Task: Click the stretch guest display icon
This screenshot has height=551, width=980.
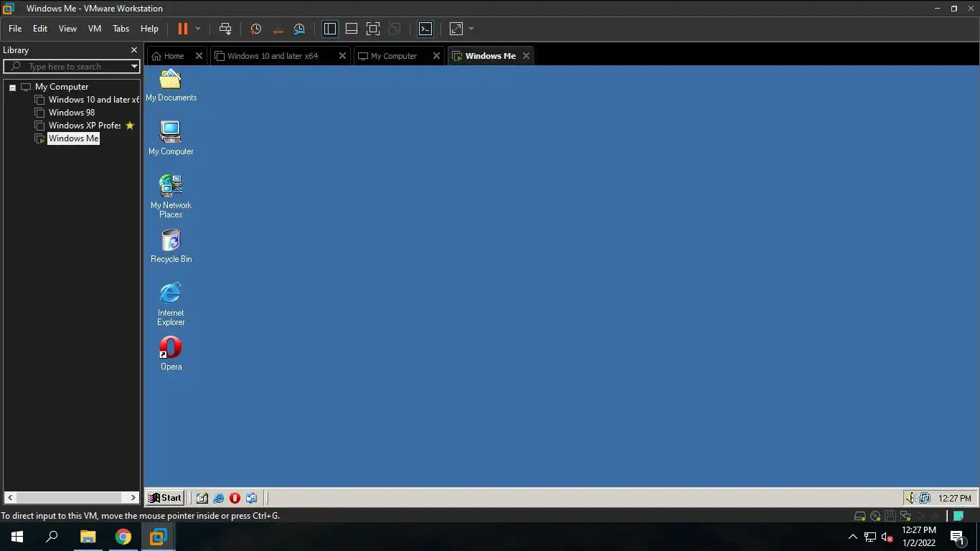Action: point(456,29)
